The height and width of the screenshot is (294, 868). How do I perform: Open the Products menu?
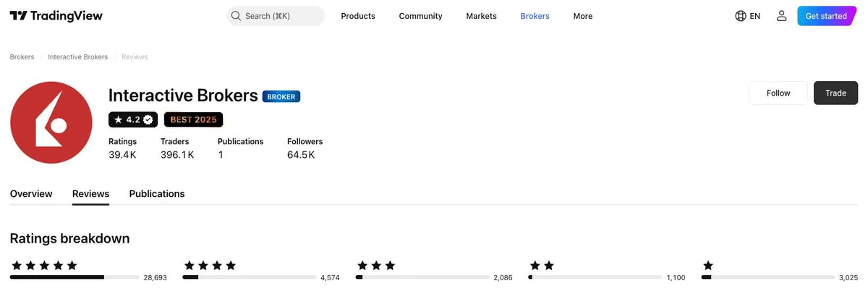pos(358,16)
